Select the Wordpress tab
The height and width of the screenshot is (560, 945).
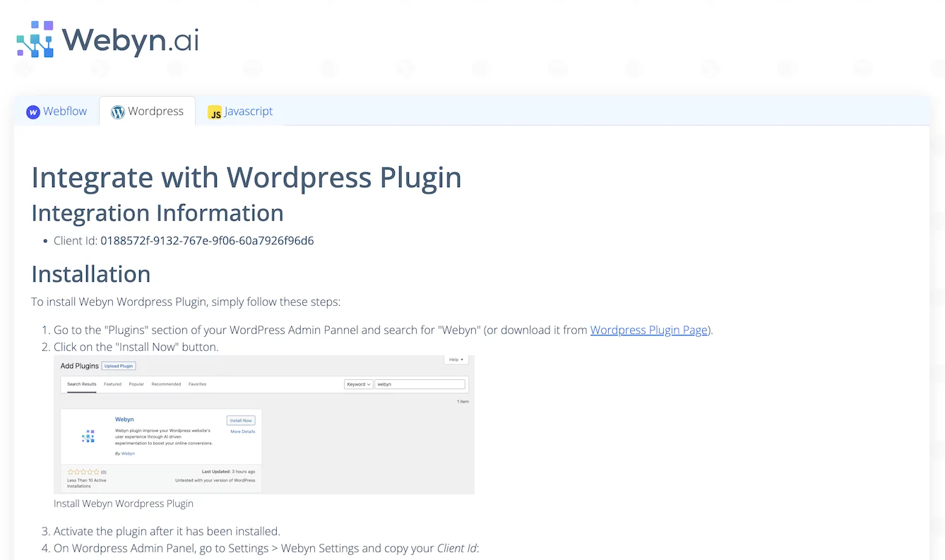pyautogui.click(x=147, y=112)
